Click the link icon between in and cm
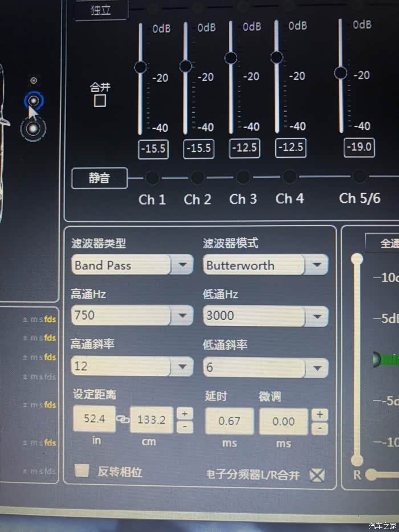The height and width of the screenshot is (532, 399). 123,419
